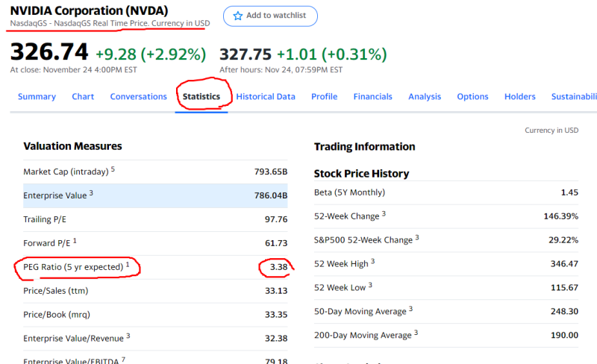Select the Statistics tab

201,96
